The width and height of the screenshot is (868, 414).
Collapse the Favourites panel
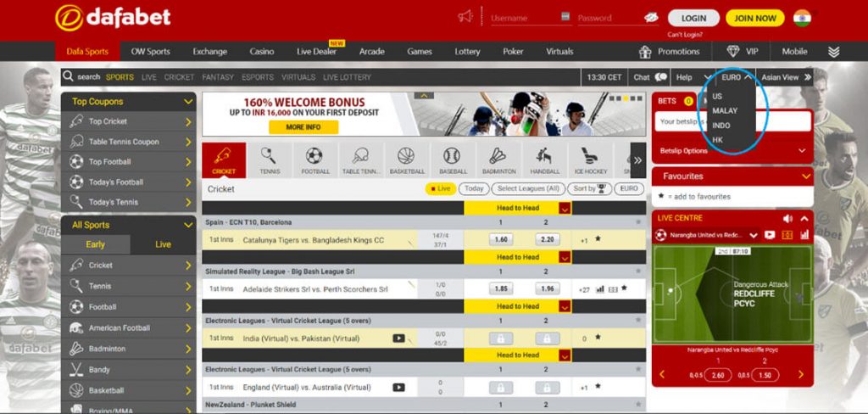[x=806, y=176]
